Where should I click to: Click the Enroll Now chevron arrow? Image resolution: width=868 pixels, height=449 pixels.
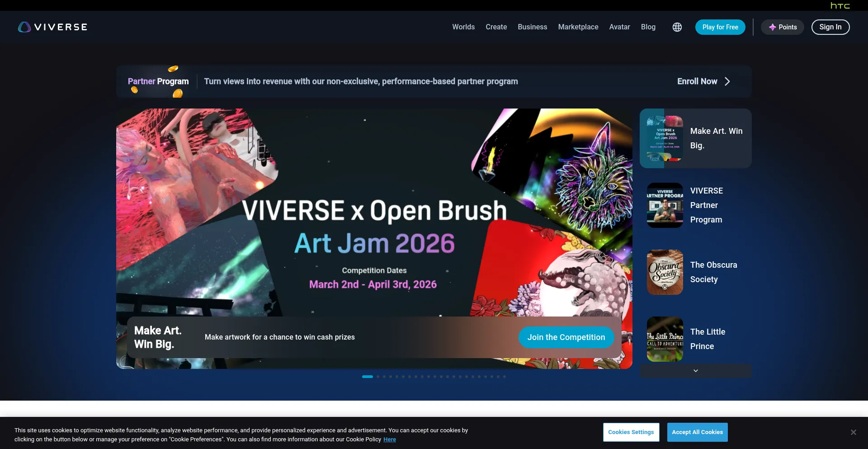click(x=727, y=81)
